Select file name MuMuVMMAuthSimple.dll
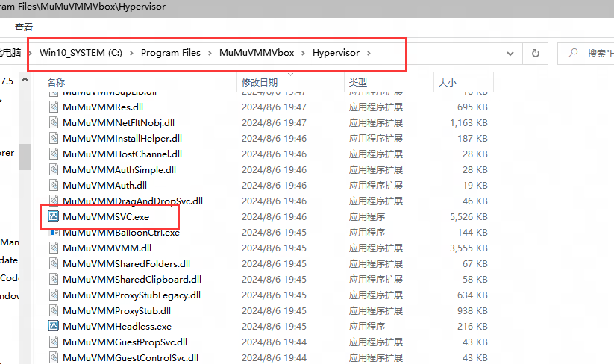 click(119, 169)
